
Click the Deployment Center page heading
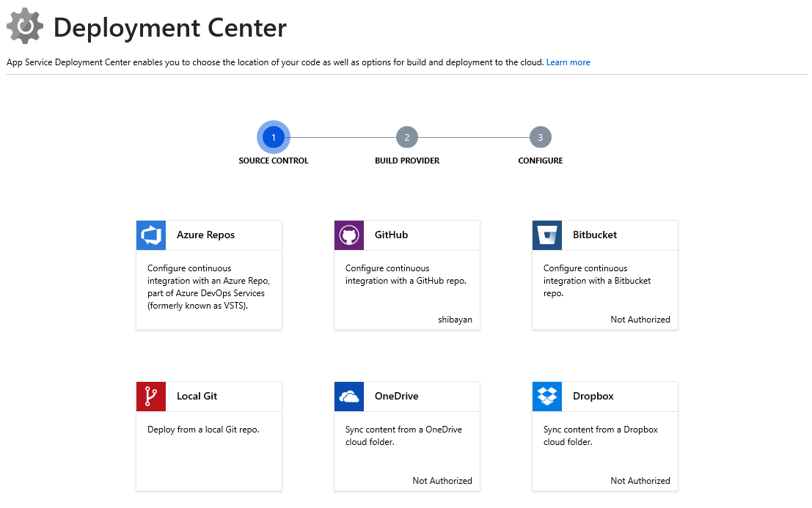[x=170, y=28]
